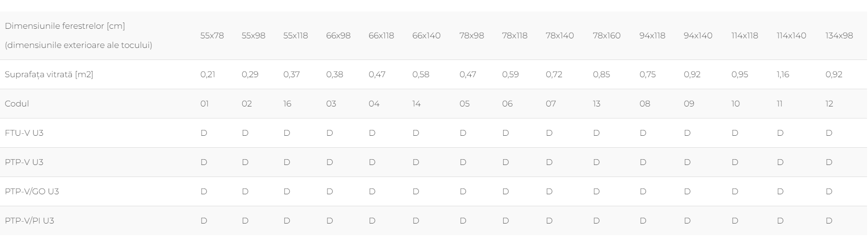Click the Suprafața vitrată [m2] row label

[49, 74]
